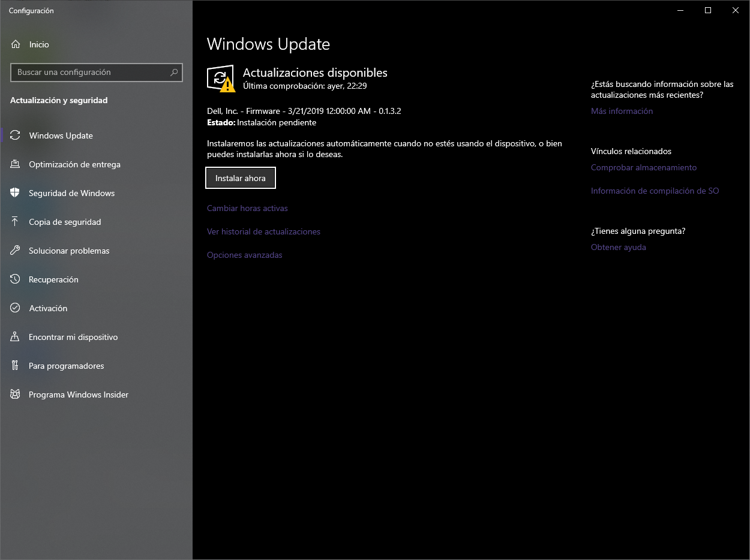Open Opciones avanzadas link
750x560 pixels.
click(244, 255)
